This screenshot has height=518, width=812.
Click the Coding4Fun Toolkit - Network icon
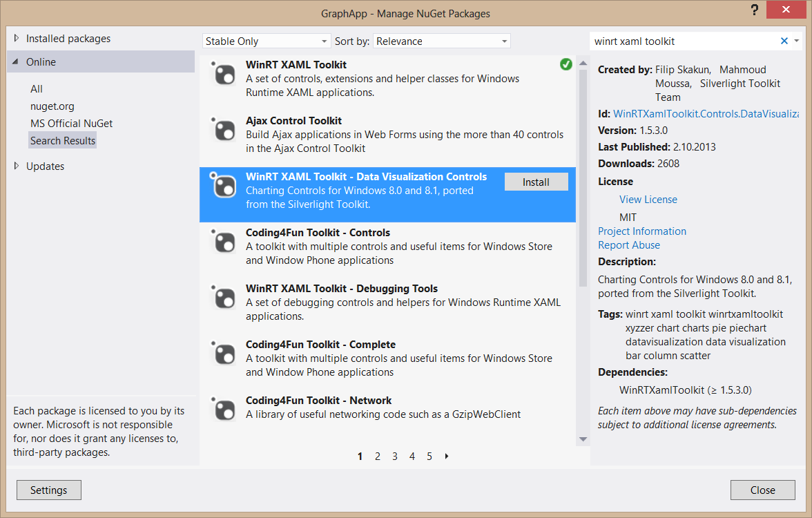(x=223, y=410)
